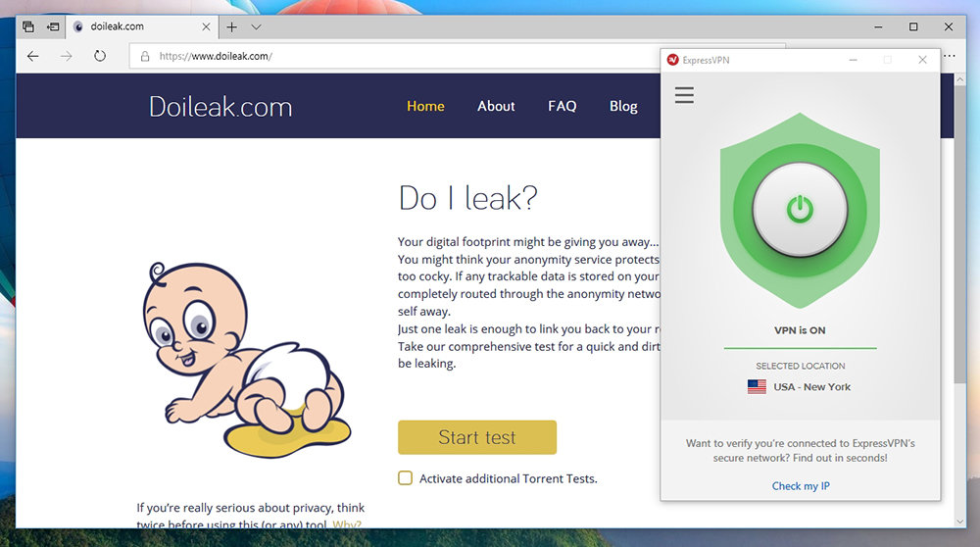Open the Home menu on Doileak

425,106
